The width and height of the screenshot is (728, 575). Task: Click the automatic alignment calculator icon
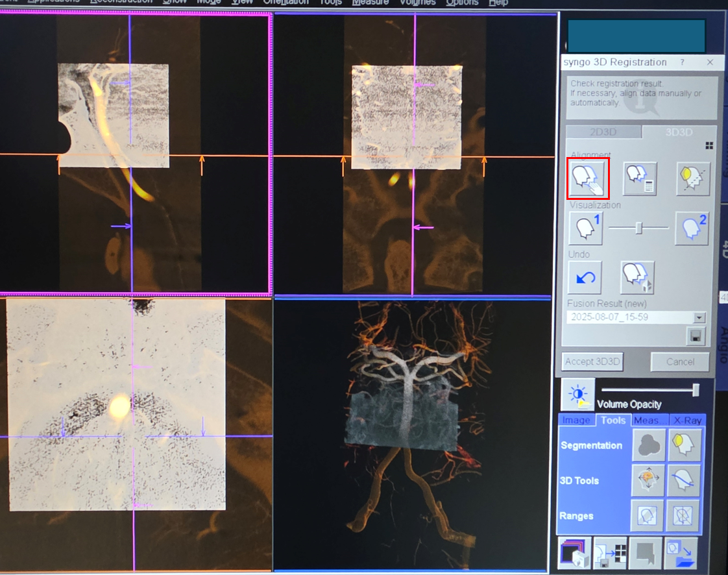(x=640, y=179)
